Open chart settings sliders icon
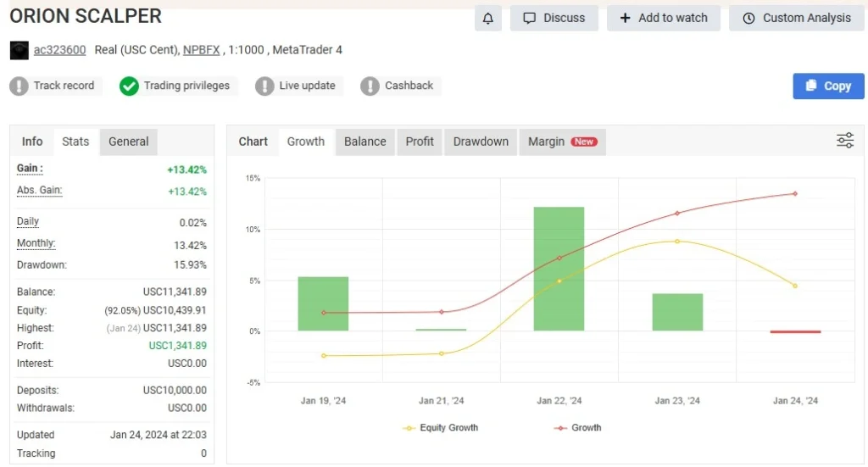868x467 pixels. (845, 141)
